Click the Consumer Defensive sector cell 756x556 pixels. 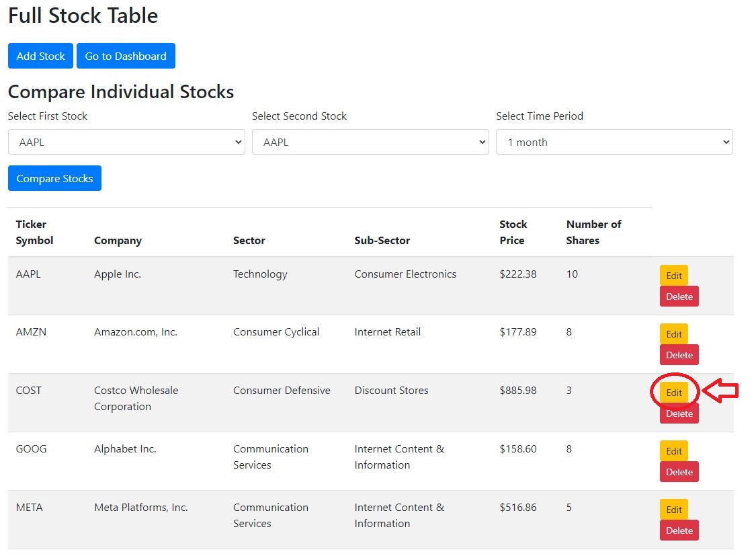(x=282, y=390)
